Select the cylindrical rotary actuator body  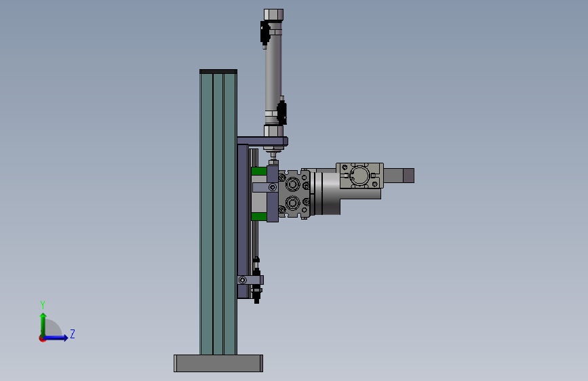click(x=326, y=193)
